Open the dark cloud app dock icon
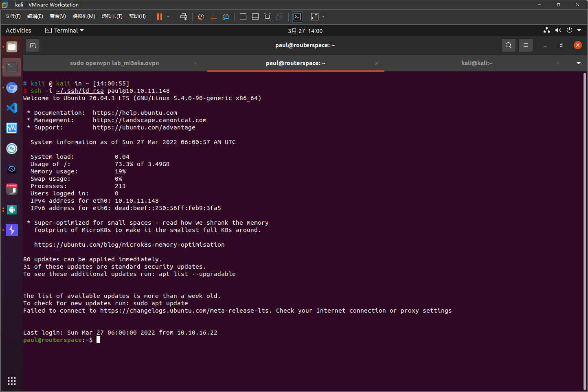The width and height of the screenshot is (588, 392). tap(12, 169)
